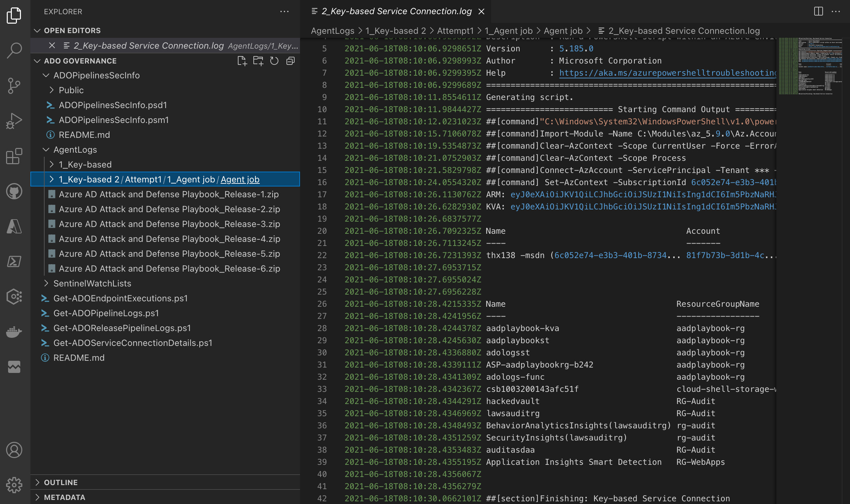Image resolution: width=850 pixels, height=504 pixels.
Task: Open the Run and Debug view
Action: coord(14,121)
